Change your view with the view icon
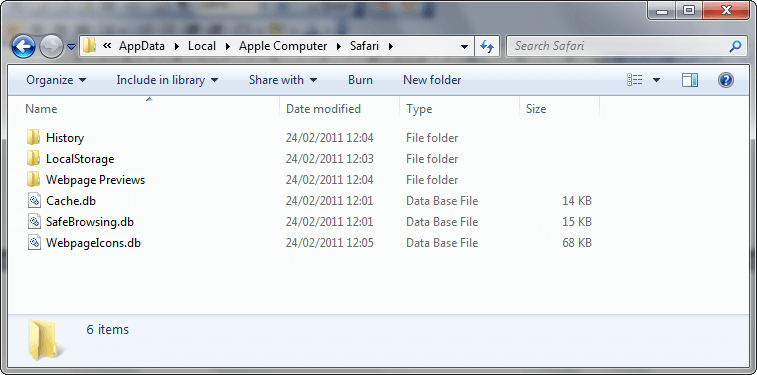The height and width of the screenshot is (375, 757). click(x=634, y=80)
